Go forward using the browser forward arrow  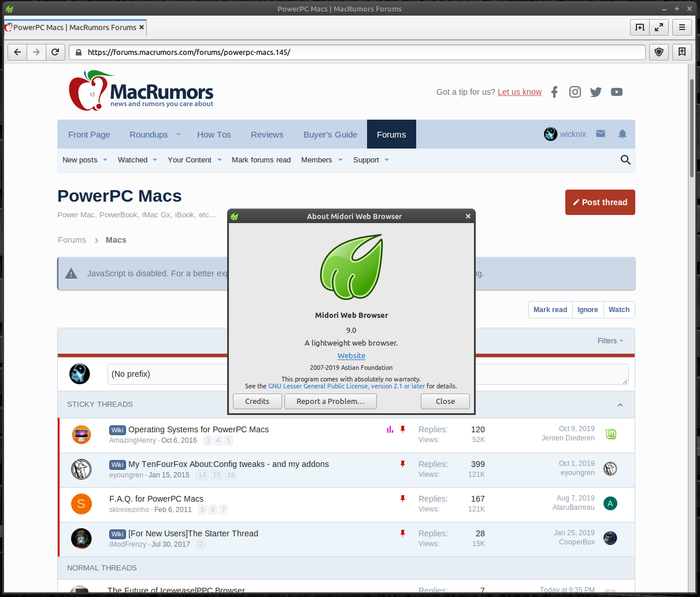point(36,52)
